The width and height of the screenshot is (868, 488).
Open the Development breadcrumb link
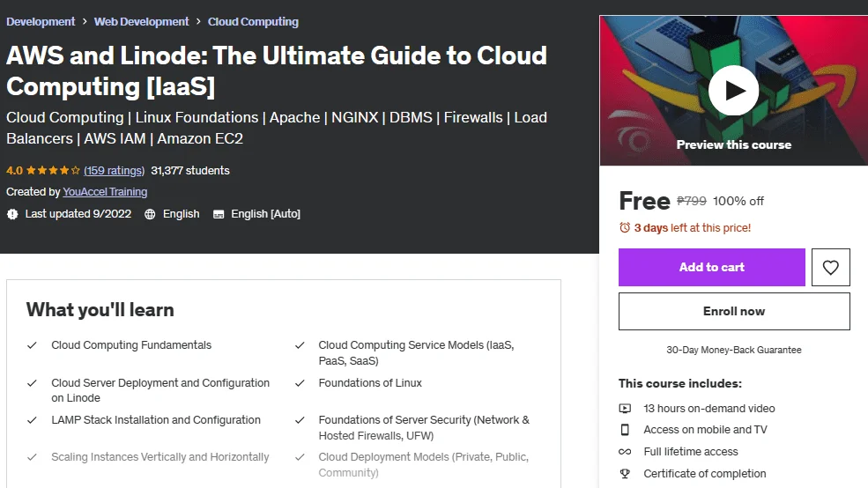41,21
